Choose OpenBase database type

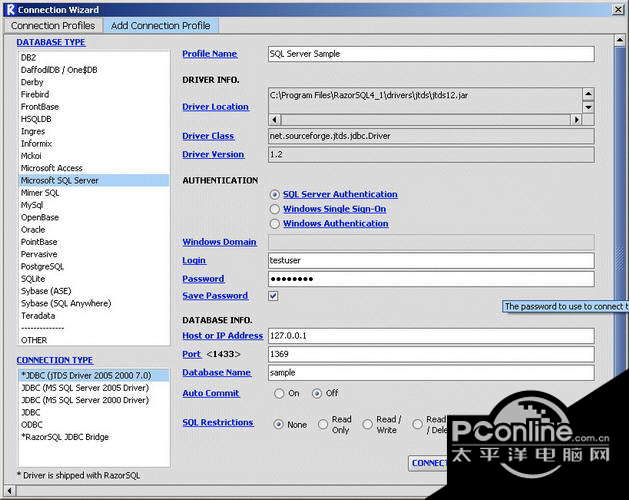pyautogui.click(x=94, y=217)
